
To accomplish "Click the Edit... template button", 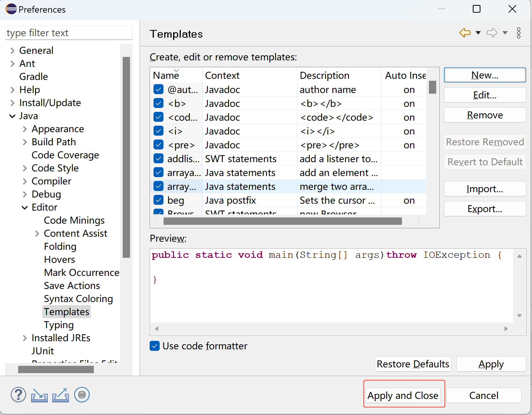I will [485, 95].
